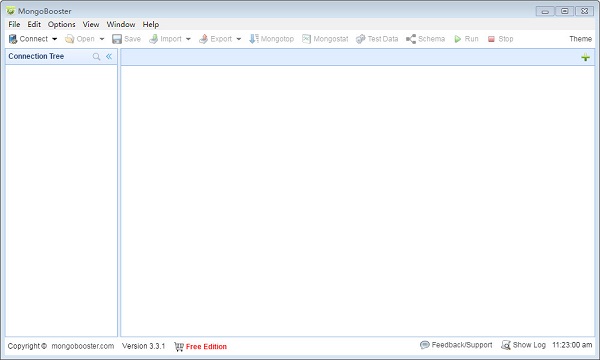Click the Connection Tree panel title
The height and width of the screenshot is (360, 600).
point(36,56)
